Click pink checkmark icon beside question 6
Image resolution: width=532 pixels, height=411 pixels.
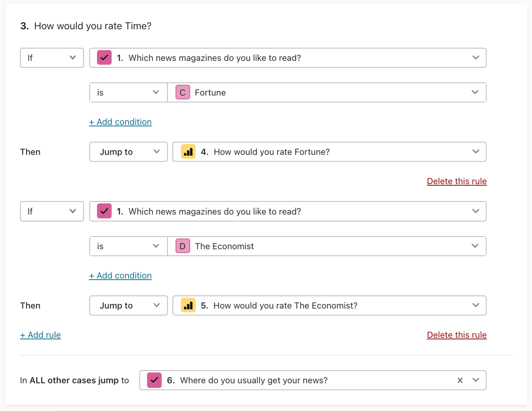pos(154,380)
